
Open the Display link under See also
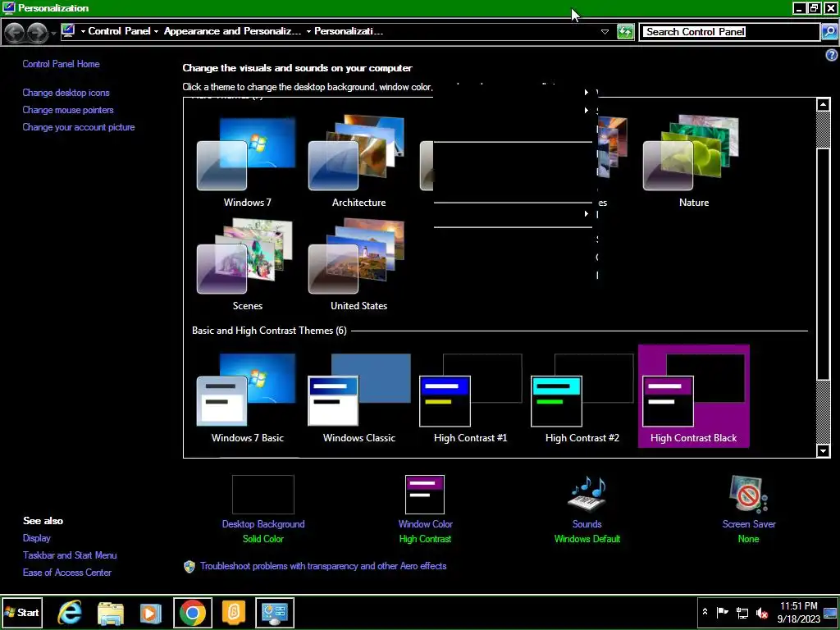click(x=36, y=538)
